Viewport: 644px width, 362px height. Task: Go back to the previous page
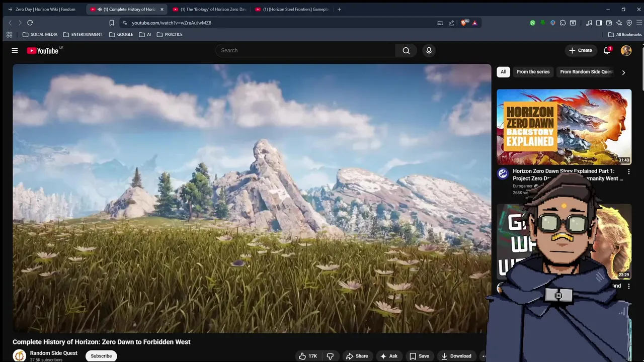pyautogui.click(x=10, y=23)
